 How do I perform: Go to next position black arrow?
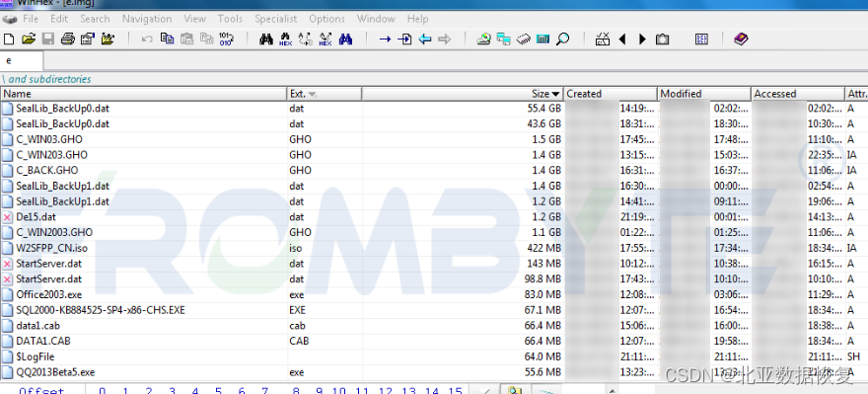pyautogui.click(x=642, y=39)
